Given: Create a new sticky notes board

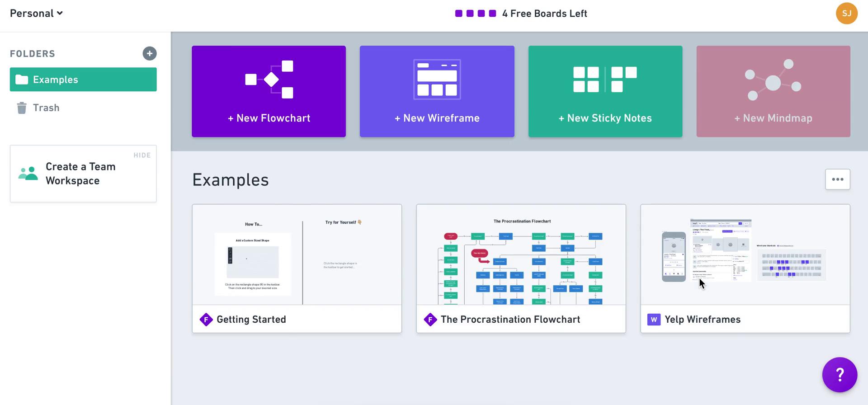Looking at the screenshot, I should [x=605, y=91].
